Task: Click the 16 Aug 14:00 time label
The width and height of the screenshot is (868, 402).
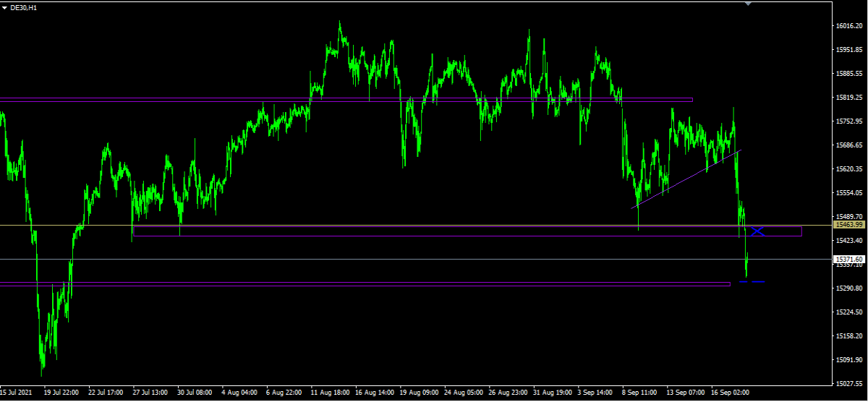Action: coord(374,393)
